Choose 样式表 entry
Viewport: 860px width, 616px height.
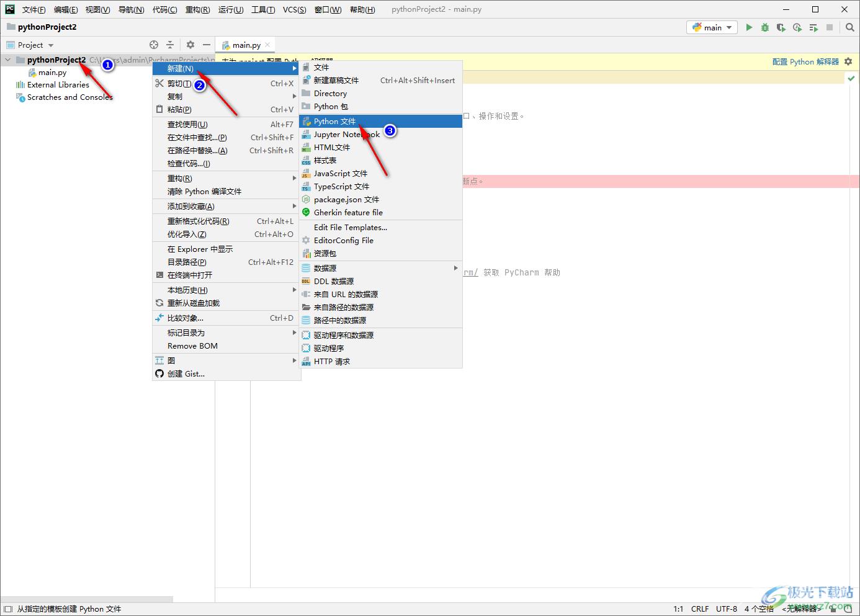tap(381, 161)
